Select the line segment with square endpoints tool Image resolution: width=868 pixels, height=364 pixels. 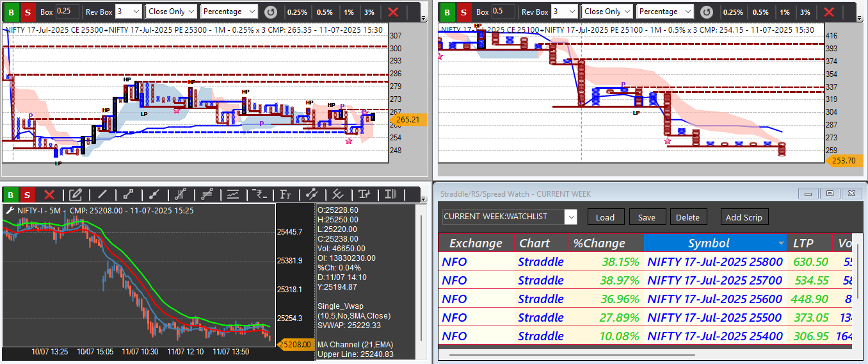(x=128, y=195)
